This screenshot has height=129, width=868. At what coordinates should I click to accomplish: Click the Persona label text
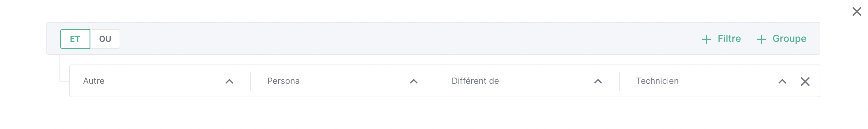(x=283, y=81)
